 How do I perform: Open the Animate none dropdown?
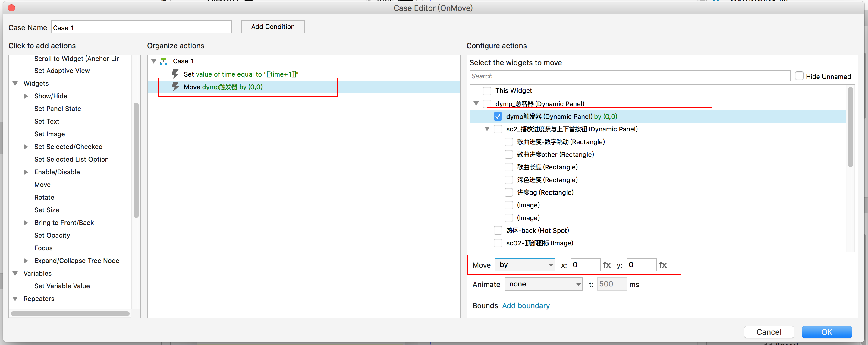[x=543, y=284]
